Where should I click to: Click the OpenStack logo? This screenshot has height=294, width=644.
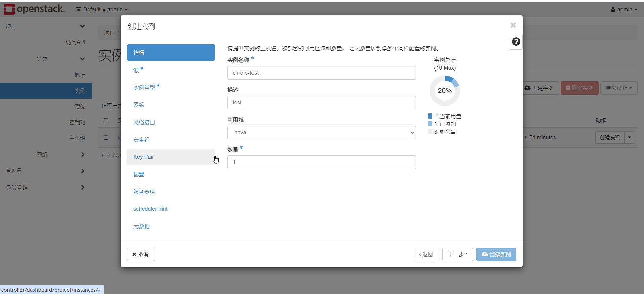pyautogui.click(x=34, y=9)
